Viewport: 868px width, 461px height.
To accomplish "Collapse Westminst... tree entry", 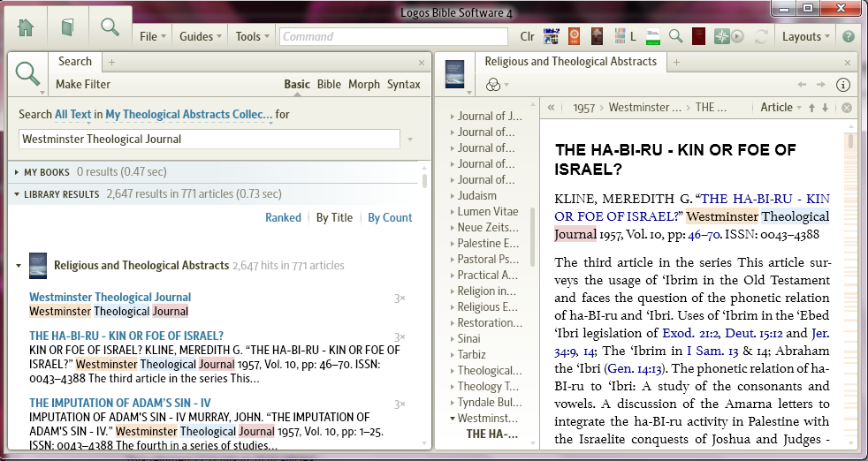I will click(x=453, y=419).
